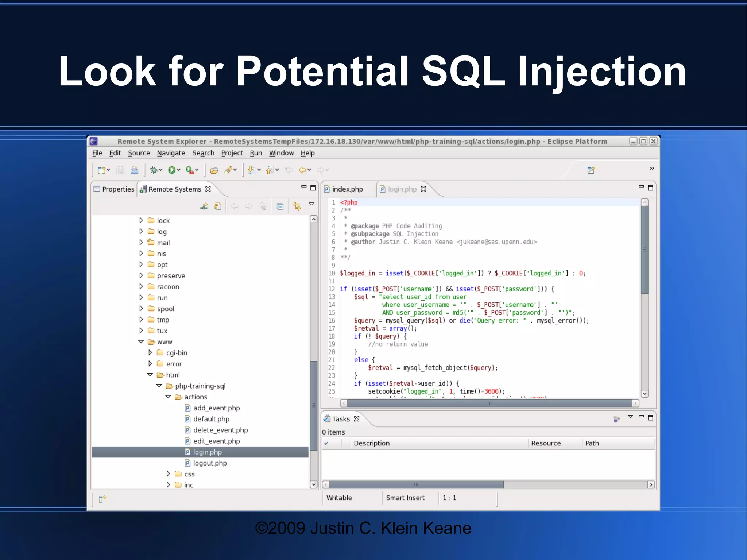Minimize the editor area
The width and height of the screenshot is (747, 560).
coord(641,187)
